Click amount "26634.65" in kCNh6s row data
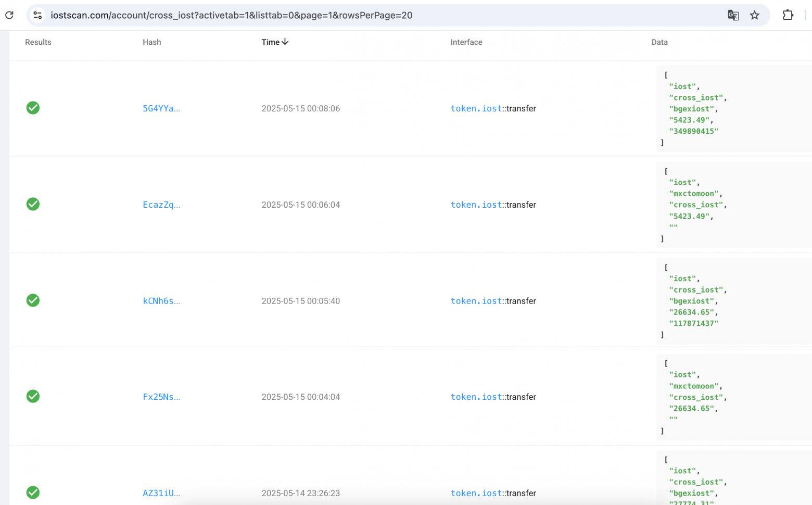Viewport: 812px width, 505px height. coord(692,312)
